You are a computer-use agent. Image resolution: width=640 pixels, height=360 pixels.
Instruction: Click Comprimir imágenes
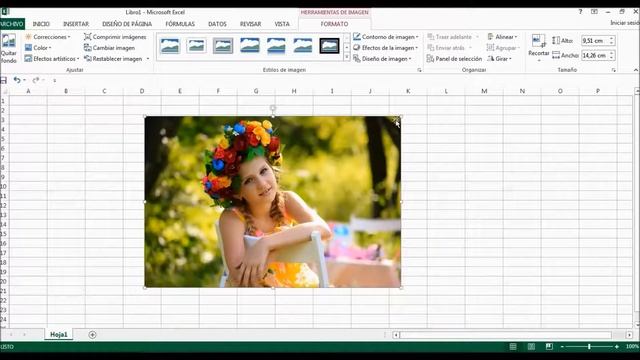(x=115, y=37)
